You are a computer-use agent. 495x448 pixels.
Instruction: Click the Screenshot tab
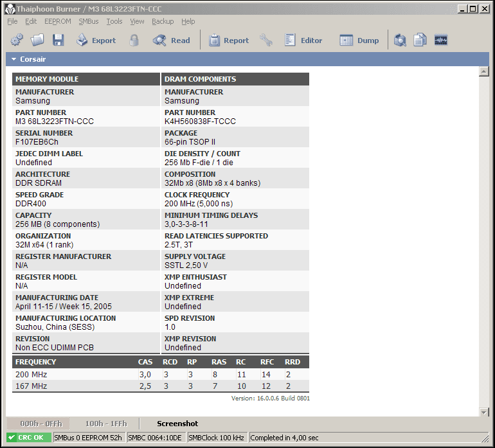[177, 424]
